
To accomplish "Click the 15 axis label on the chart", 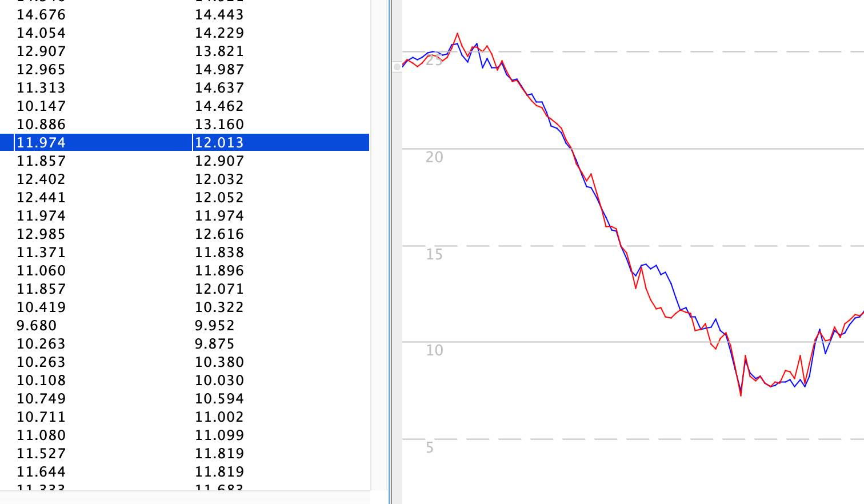I will 434,254.
